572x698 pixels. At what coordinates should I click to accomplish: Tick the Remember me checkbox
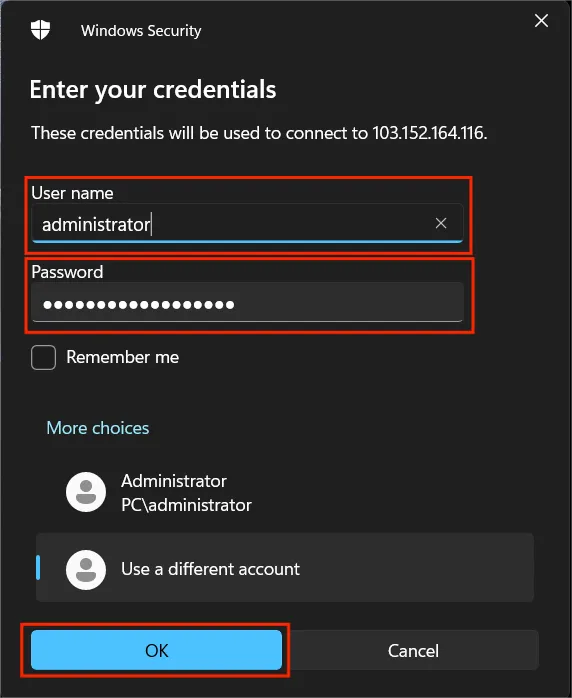[44, 357]
